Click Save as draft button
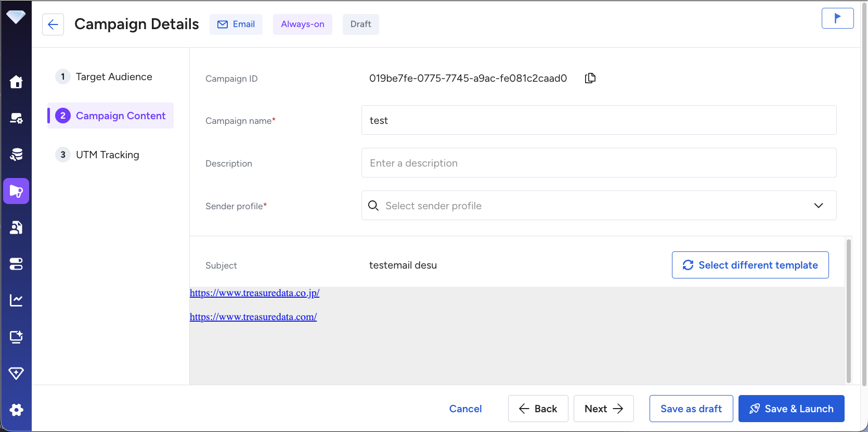Image resolution: width=868 pixels, height=432 pixels. tap(691, 409)
